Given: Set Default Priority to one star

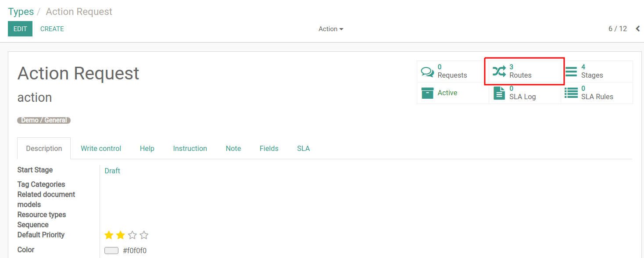Looking at the screenshot, I should [109, 235].
